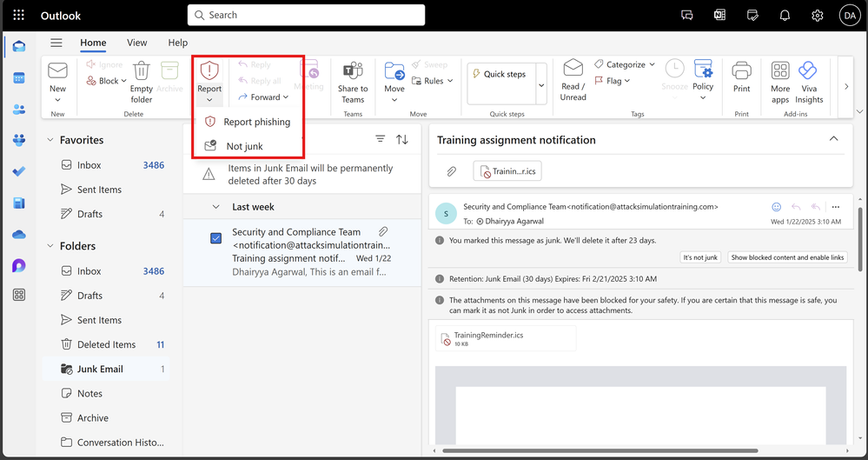Screen dimensions: 868x460
Task: Open DA account profile avatar
Action: click(850, 16)
